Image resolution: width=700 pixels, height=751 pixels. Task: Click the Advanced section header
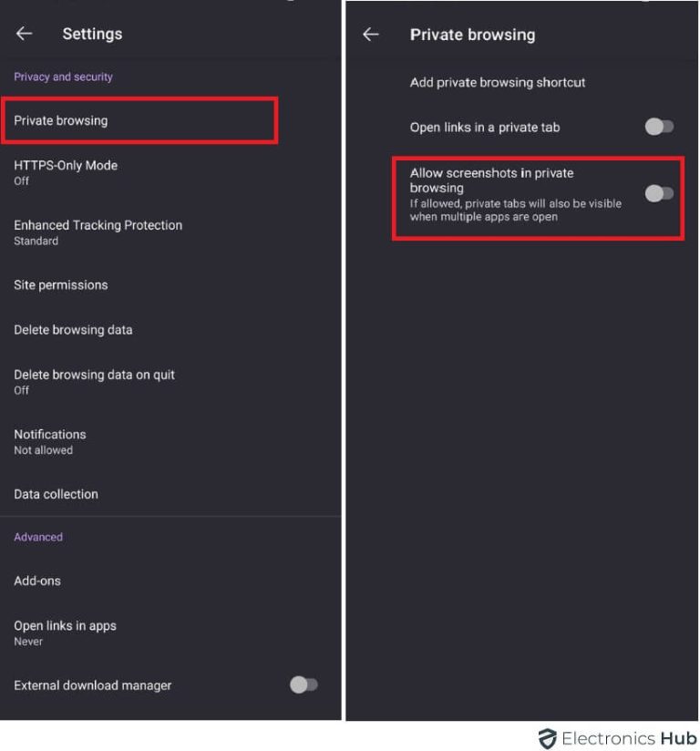37,537
